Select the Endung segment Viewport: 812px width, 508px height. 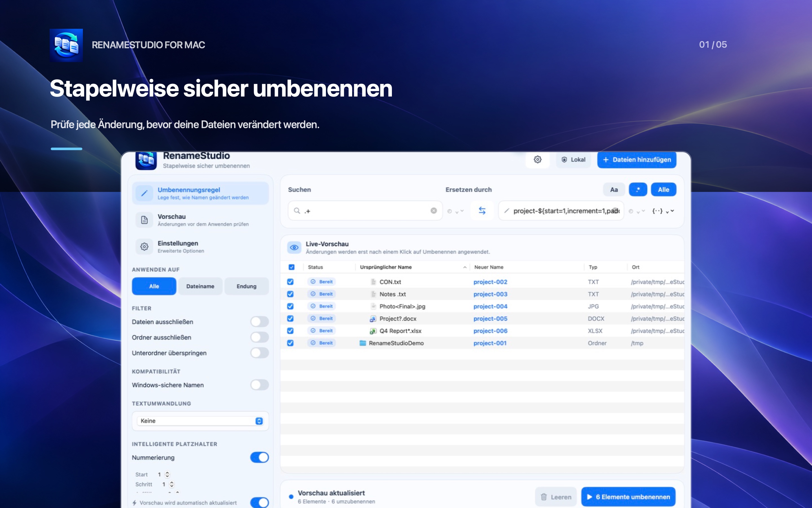tap(246, 286)
